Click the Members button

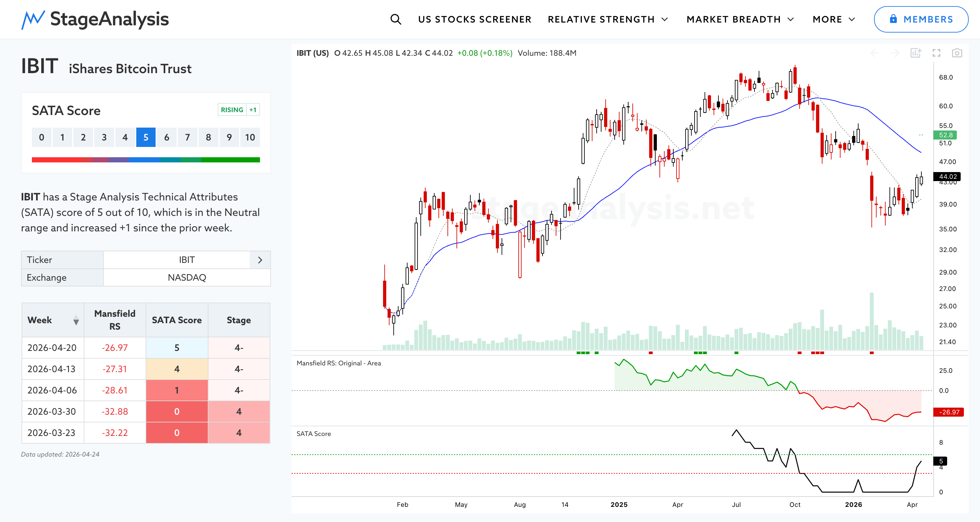pyautogui.click(x=921, y=19)
